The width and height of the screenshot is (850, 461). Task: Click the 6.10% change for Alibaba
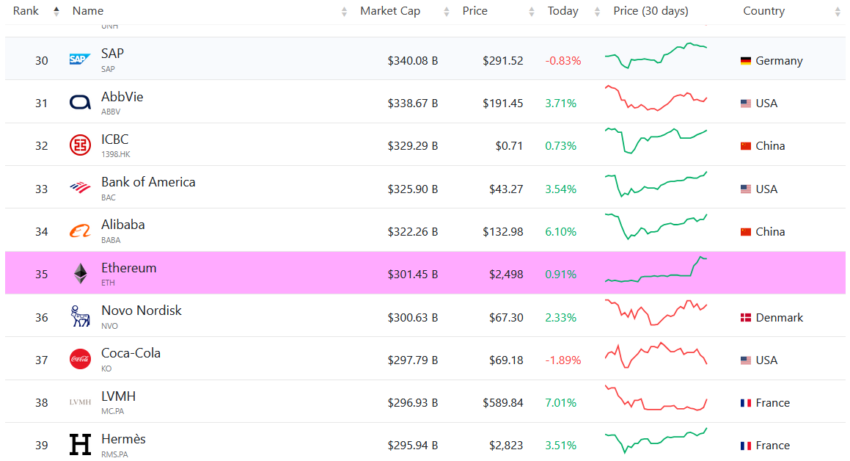561,232
